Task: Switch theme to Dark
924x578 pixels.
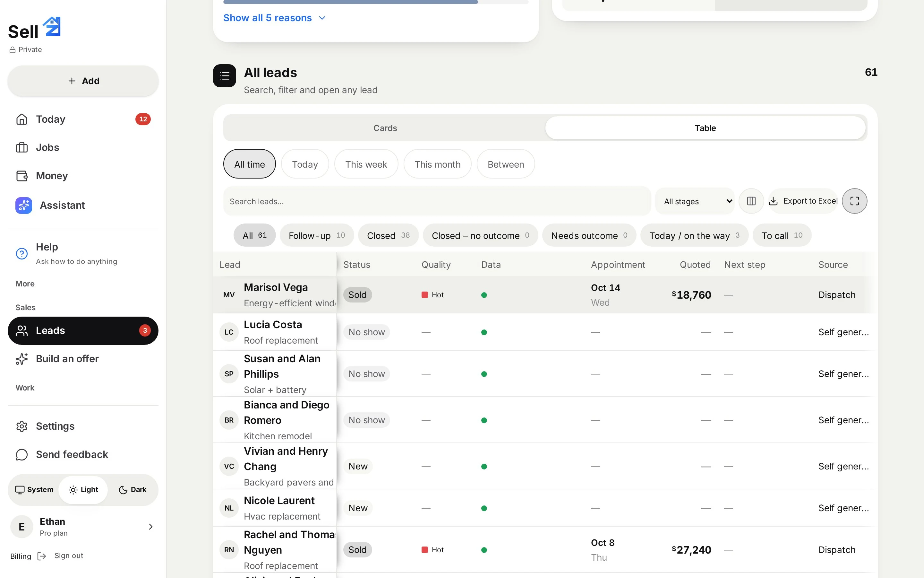Action: point(133,490)
